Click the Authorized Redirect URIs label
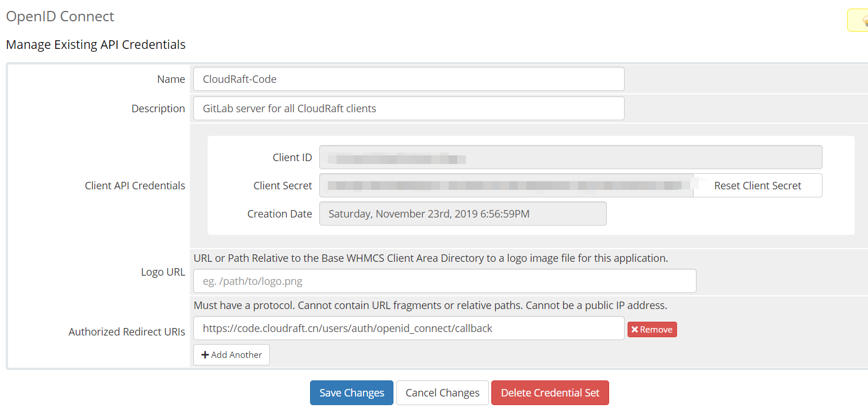 pyautogui.click(x=127, y=332)
